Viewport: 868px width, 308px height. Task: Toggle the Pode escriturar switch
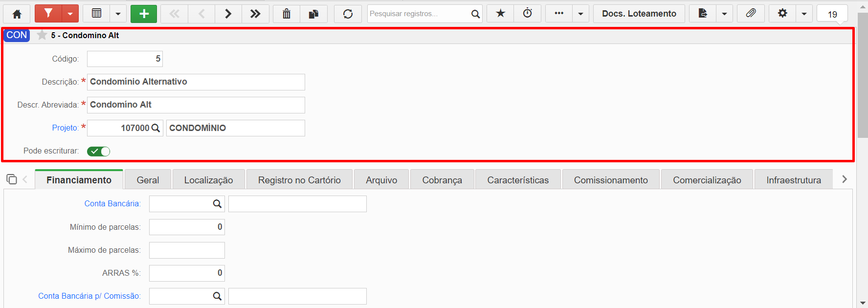99,152
